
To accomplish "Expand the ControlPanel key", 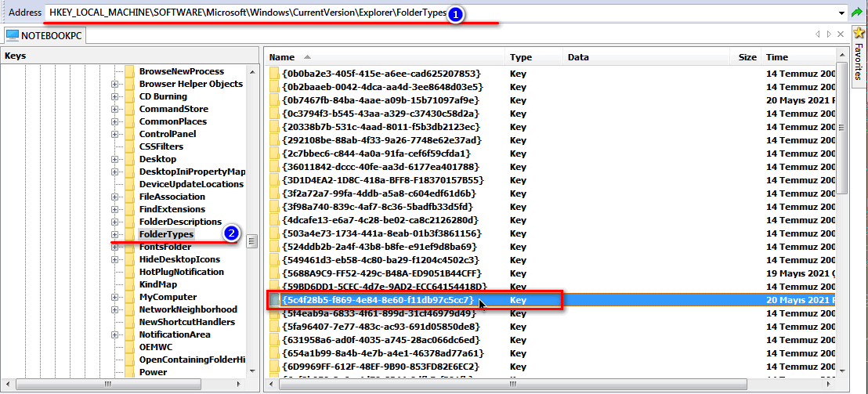I will click(114, 134).
